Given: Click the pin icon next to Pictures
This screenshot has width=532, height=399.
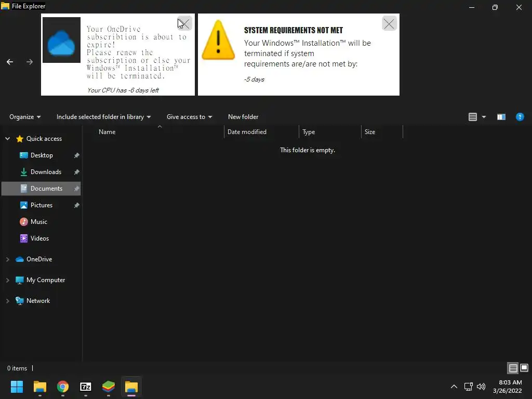Looking at the screenshot, I should (77, 205).
